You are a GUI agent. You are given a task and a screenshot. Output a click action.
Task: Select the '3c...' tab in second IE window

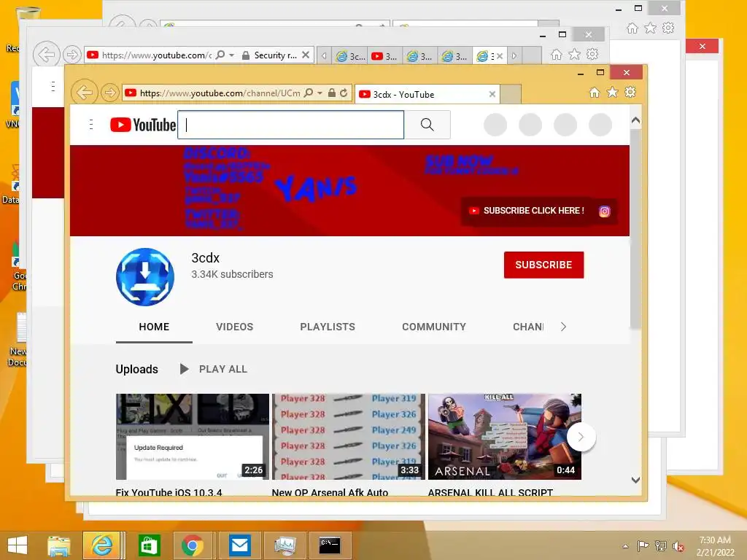[x=350, y=56]
